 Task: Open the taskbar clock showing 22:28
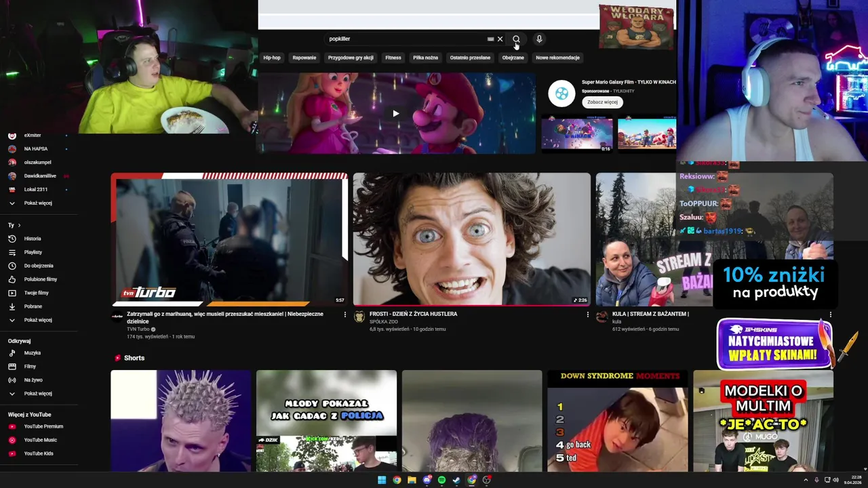(852, 480)
